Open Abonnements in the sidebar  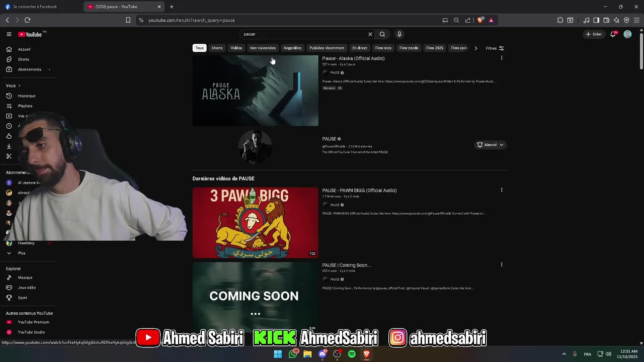click(x=28, y=69)
